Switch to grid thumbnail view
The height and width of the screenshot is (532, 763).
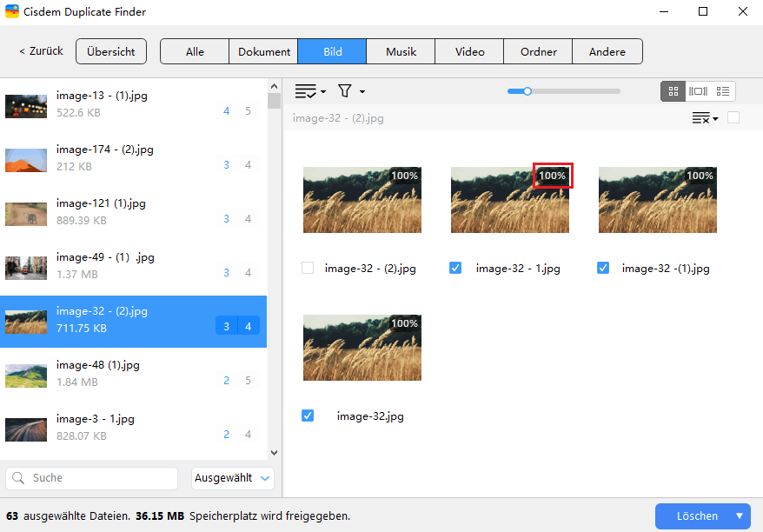coord(673,91)
